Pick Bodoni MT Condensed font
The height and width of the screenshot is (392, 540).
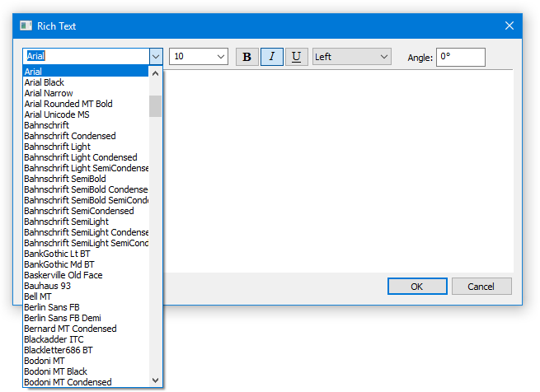(x=86, y=382)
